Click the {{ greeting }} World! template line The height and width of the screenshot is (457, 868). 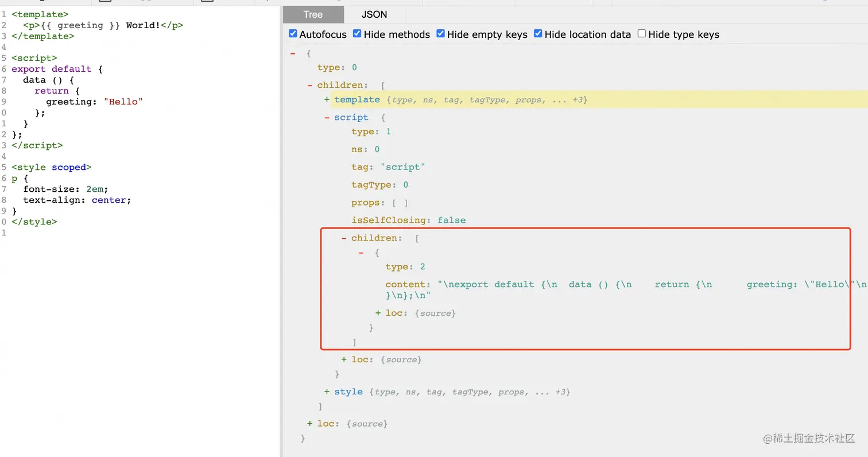point(103,25)
